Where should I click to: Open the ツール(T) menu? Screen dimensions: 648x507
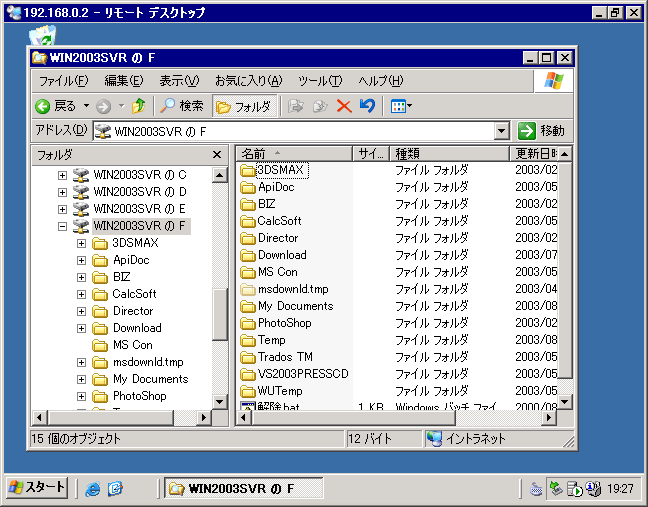tap(320, 81)
